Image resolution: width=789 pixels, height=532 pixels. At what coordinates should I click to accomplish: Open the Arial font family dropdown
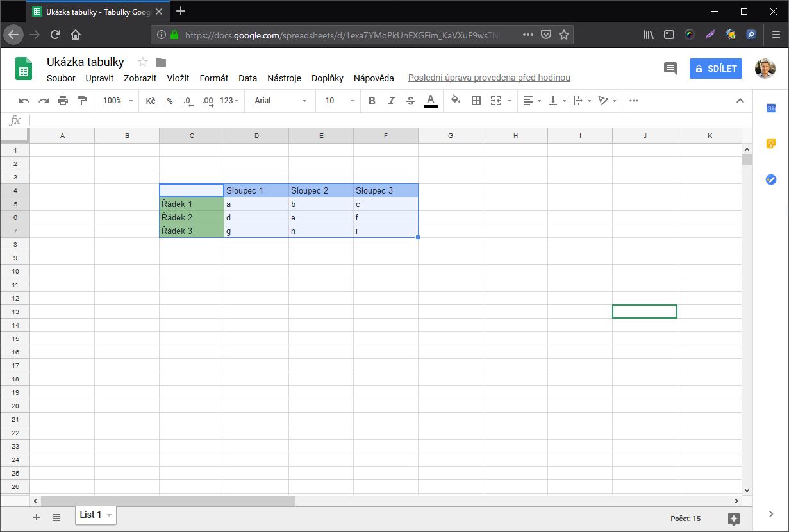pyautogui.click(x=280, y=101)
